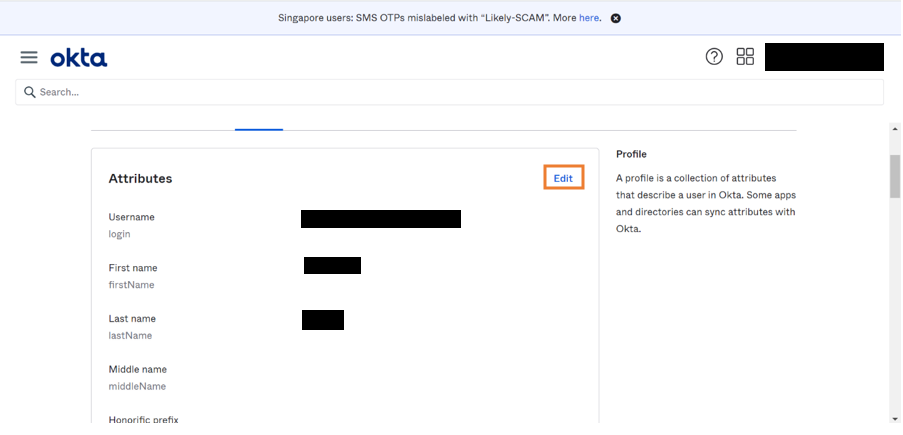Click the scrollbar down arrow

click(x=895, y=417)
